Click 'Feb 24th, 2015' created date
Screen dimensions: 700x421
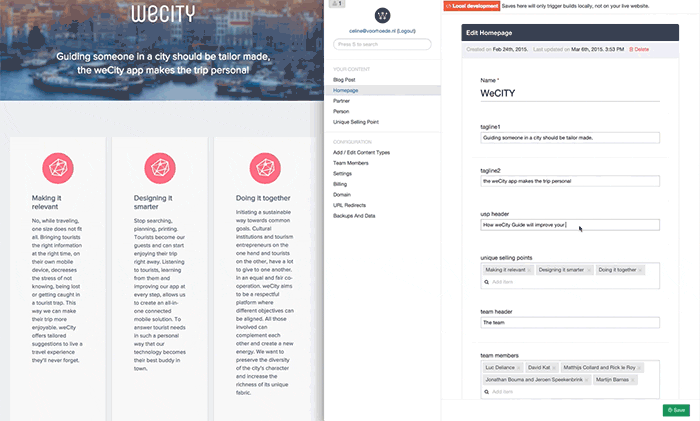click(x=510, y=50)
